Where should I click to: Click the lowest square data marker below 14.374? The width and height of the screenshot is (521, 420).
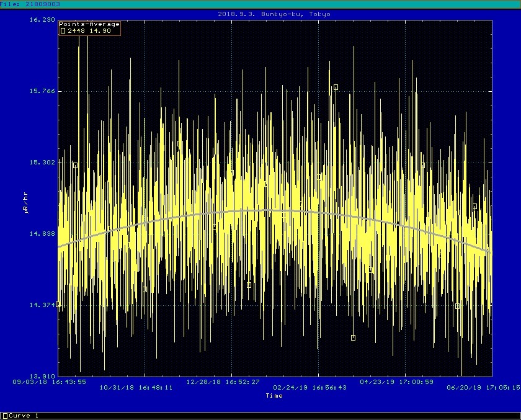point(353,338)
